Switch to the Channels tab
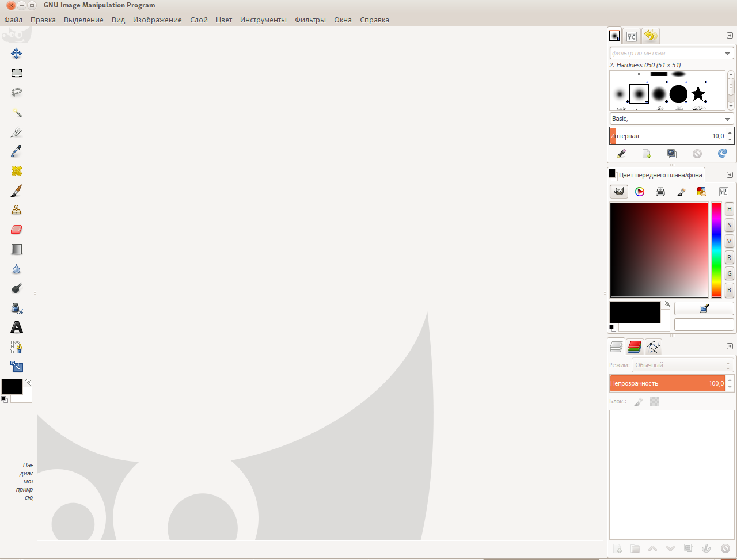Screen dimensions: 737x560 coord(635,346)
